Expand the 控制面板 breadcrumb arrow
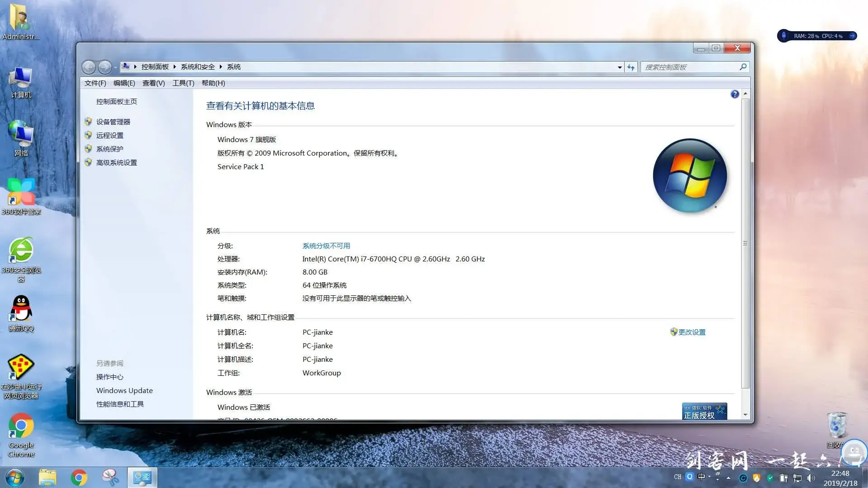The height and width of the screenshot is (488, 868). coord(175,67)
